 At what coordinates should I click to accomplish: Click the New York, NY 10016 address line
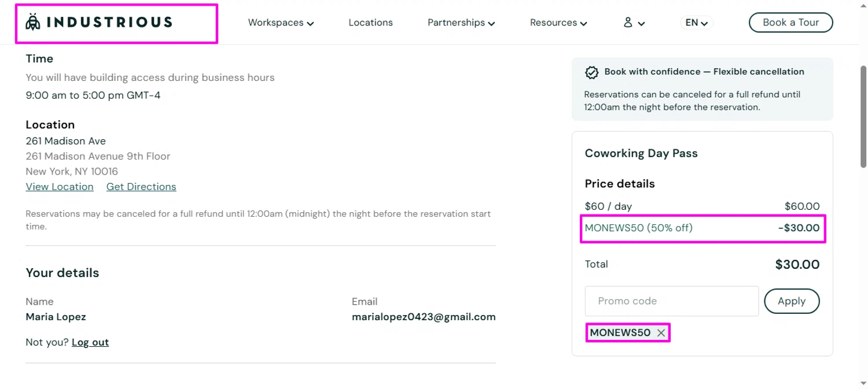[72, 172]
